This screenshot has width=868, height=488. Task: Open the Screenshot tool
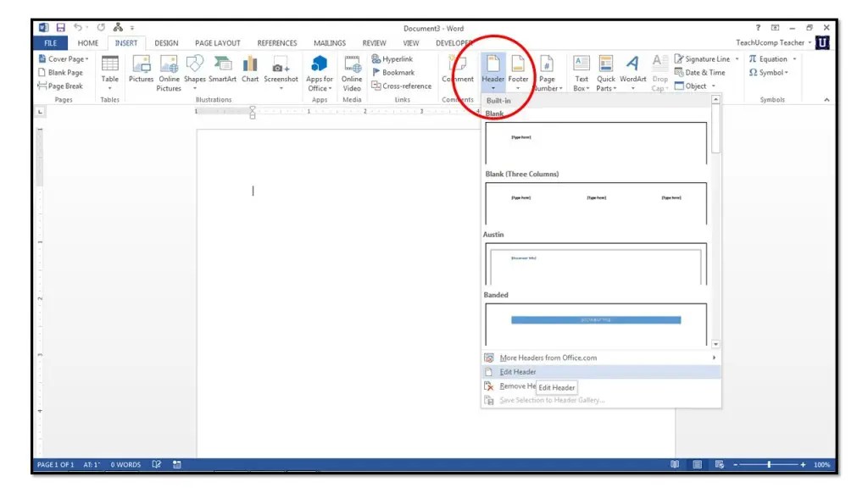281,74
